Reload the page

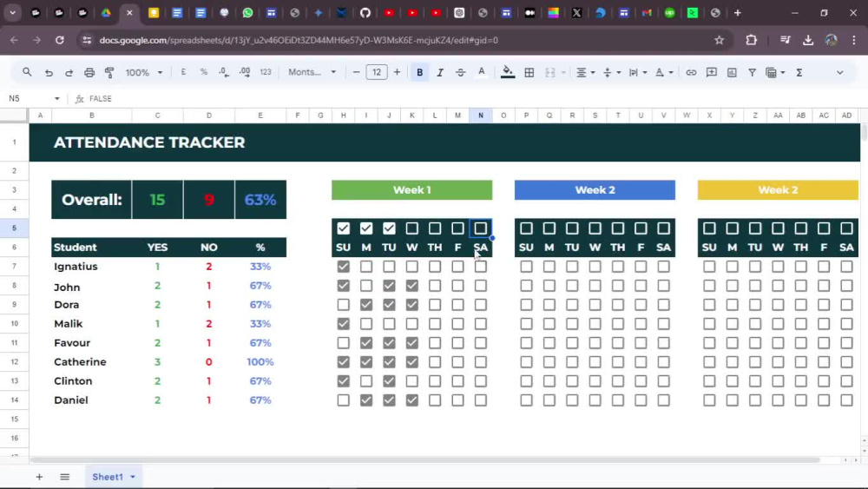click(x=60, y=40)
